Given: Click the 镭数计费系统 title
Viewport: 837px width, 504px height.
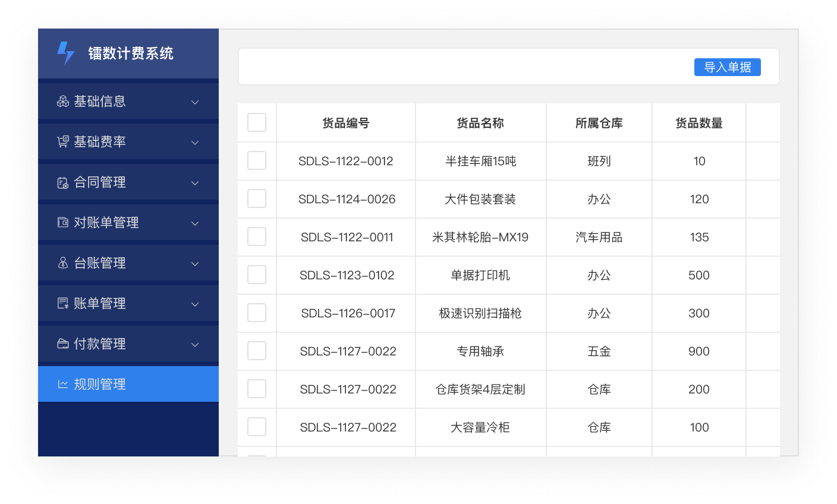Looking at the screenshot, I should (131, 53).
